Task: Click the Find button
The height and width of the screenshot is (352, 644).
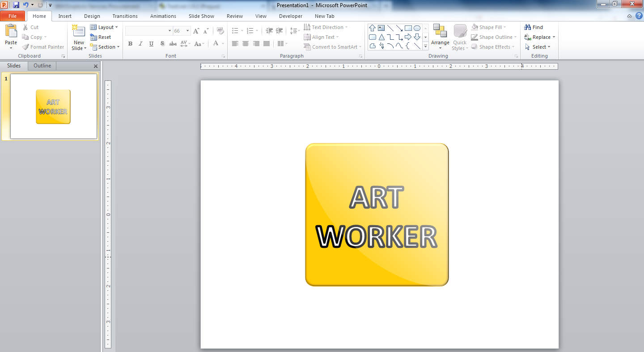Action: pyautogui.click(x=534, y=27)
